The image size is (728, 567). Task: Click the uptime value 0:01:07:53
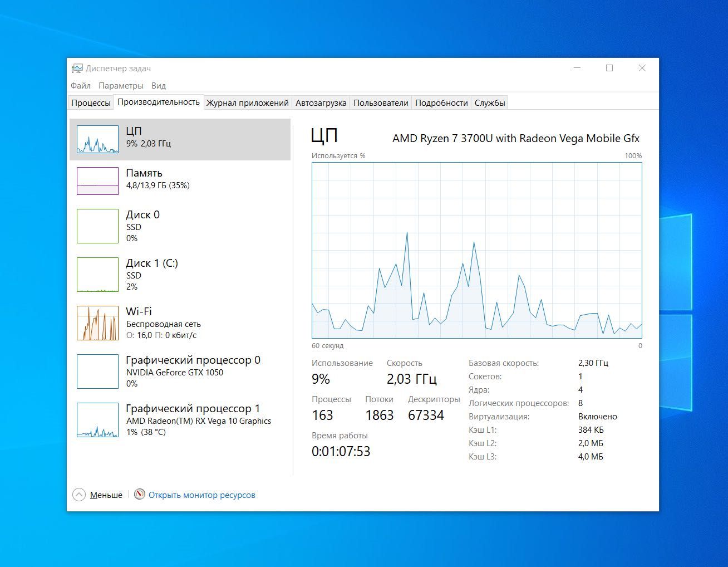[x=341, y=451]
